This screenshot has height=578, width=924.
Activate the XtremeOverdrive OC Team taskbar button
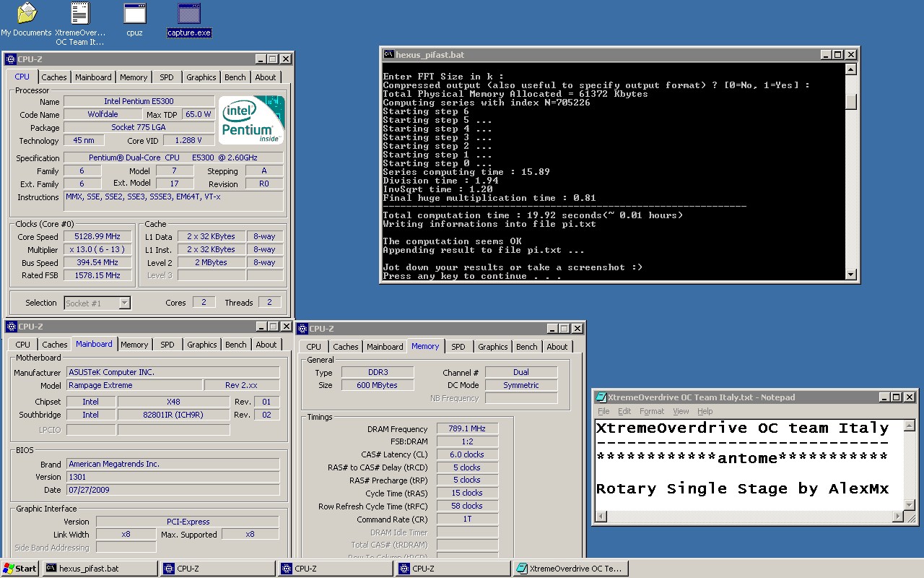[570, 569]
